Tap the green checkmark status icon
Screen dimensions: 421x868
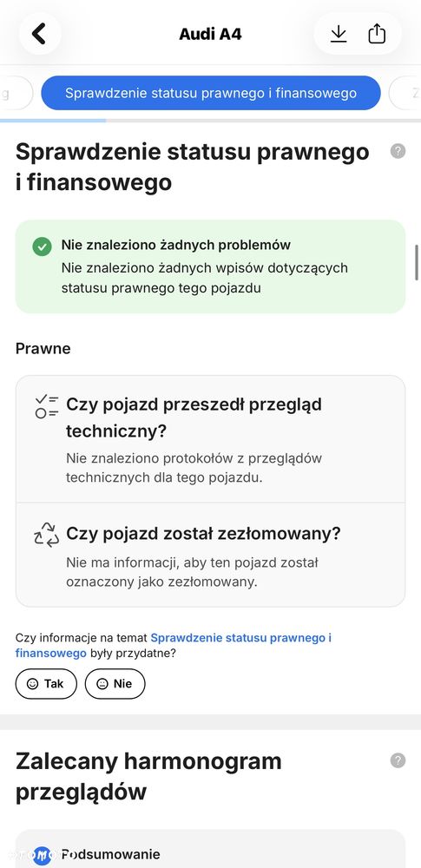(x=42, y=247)
